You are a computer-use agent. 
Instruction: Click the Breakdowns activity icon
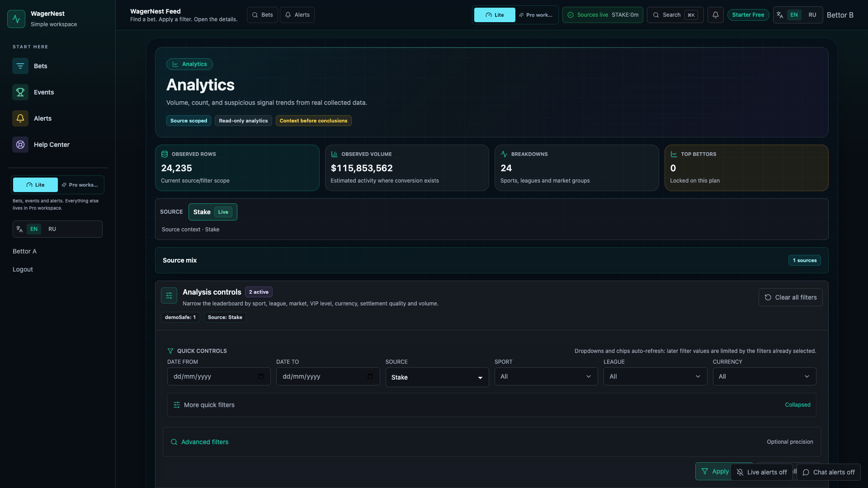504,154
